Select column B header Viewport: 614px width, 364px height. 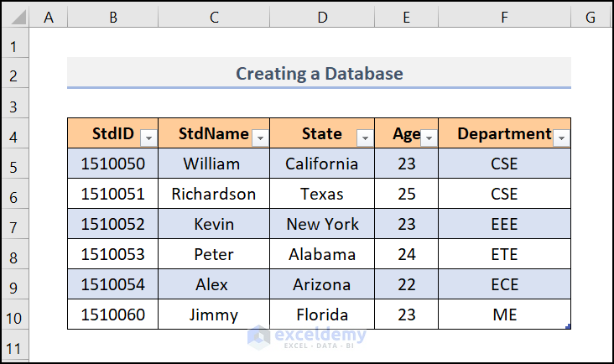(112, 15)
